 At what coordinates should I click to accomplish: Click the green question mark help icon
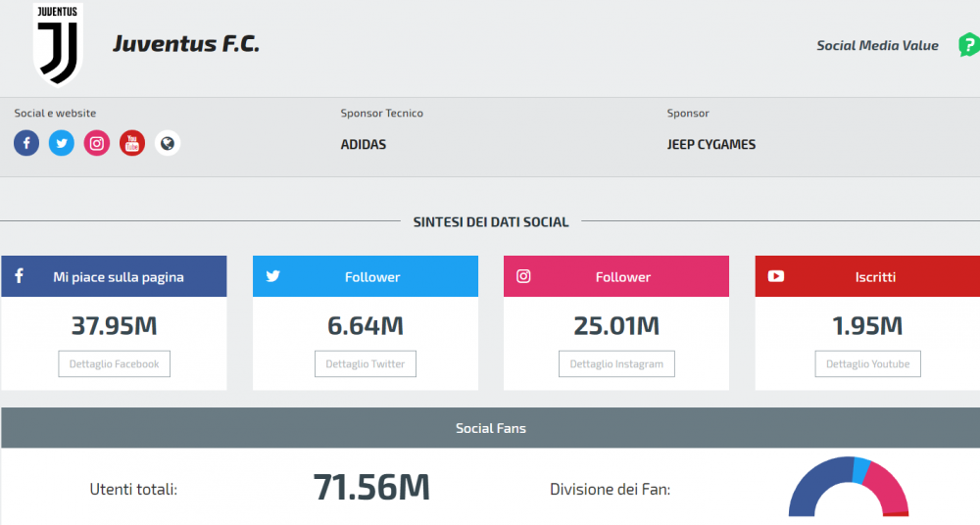coord(968,45)
